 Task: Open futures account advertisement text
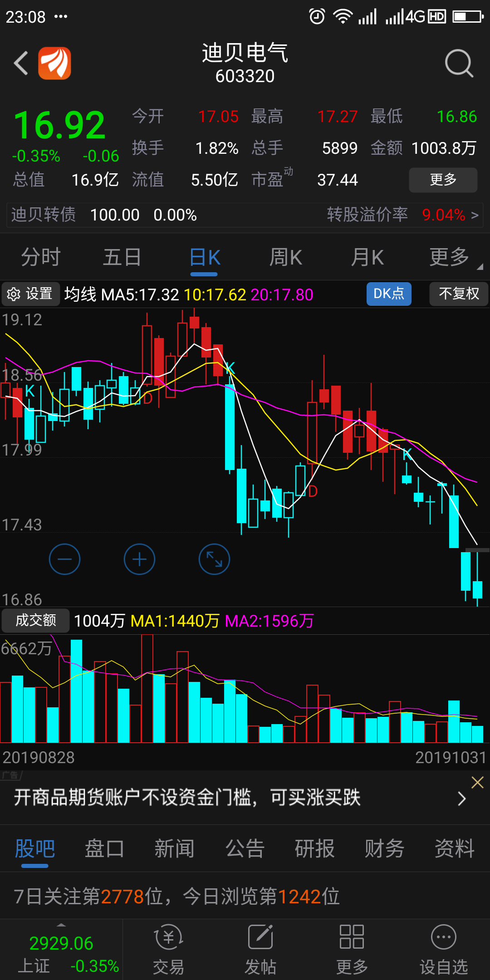point(187,798)
